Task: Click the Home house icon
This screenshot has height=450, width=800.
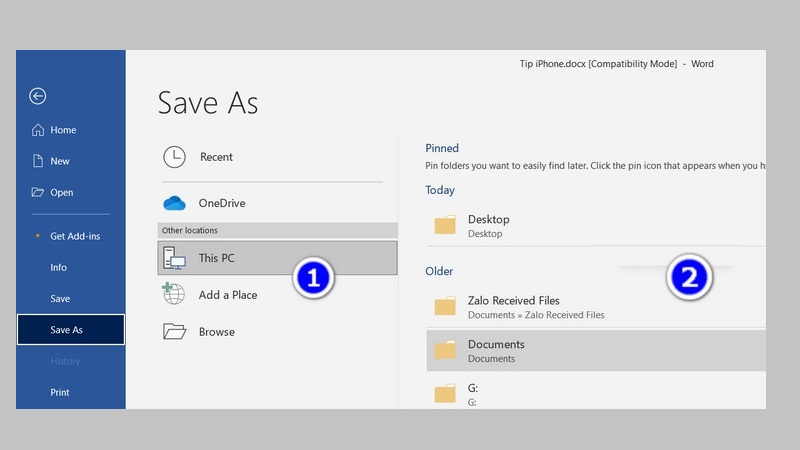Action: pyautogui.click(x=38, y=130)
